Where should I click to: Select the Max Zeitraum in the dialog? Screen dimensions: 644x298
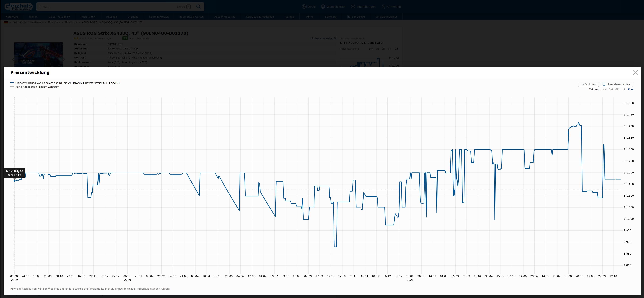tap(630, 90)
